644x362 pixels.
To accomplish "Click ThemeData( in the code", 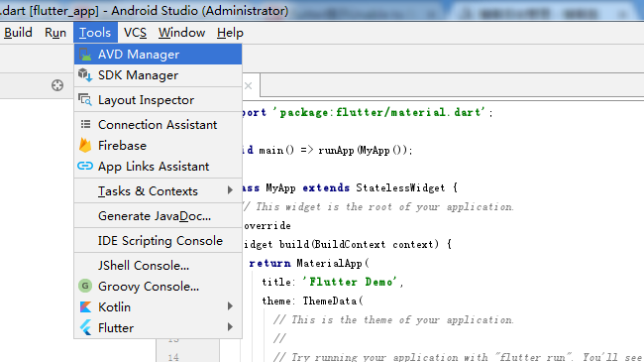I will point(333,301).
